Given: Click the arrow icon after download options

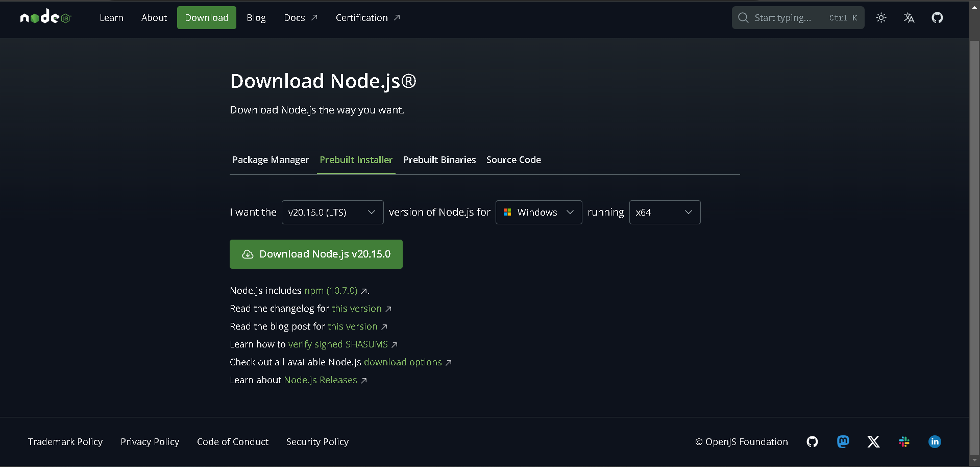Looking at the screenshot, I should tap(448, 363).
